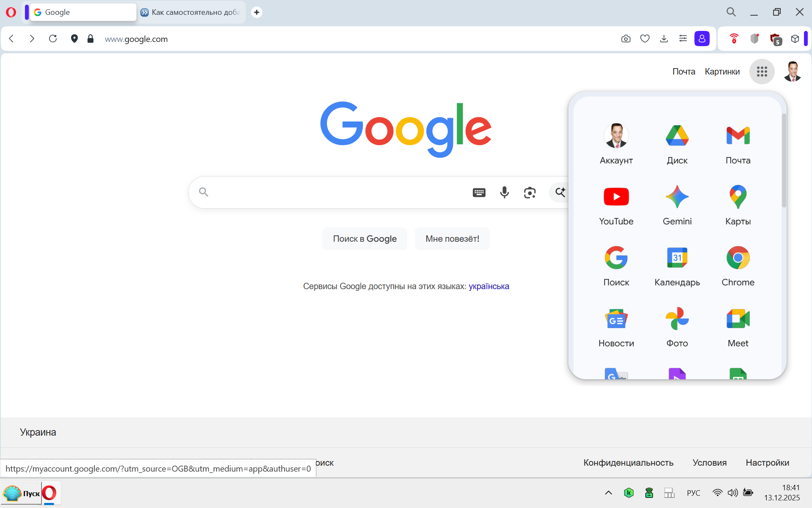Click the "українська" language link
This screenshot has width=812, height=508.
(488, 287)
